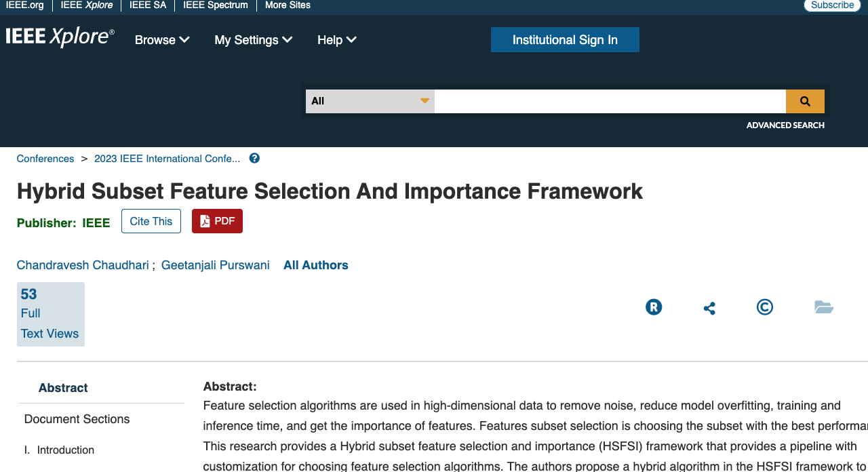Select the Abstract section in sidebar
Viewport: 868px width, 472px height.
pyautogui.click(x=63, y=387)
